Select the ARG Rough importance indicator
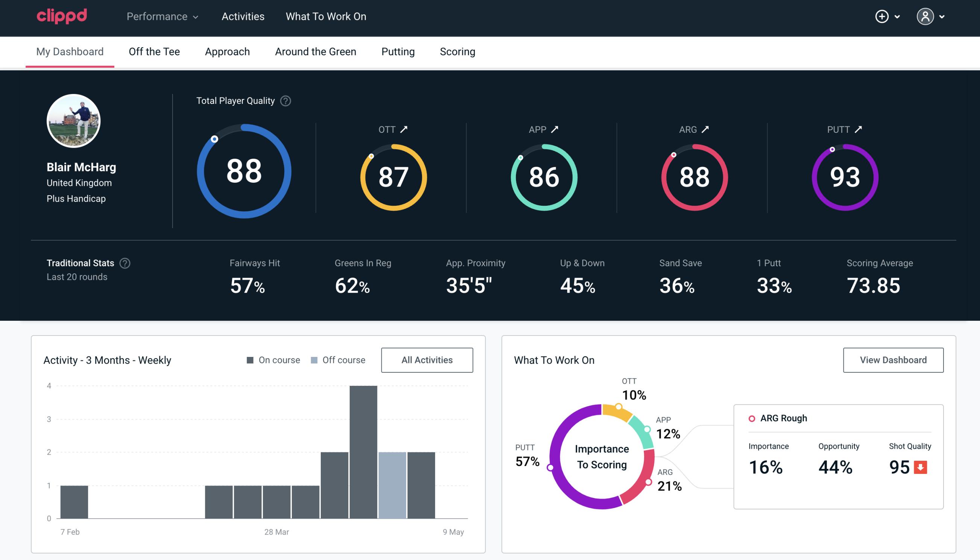This screenshot has width=980, height=560. [x=767, y=466]
